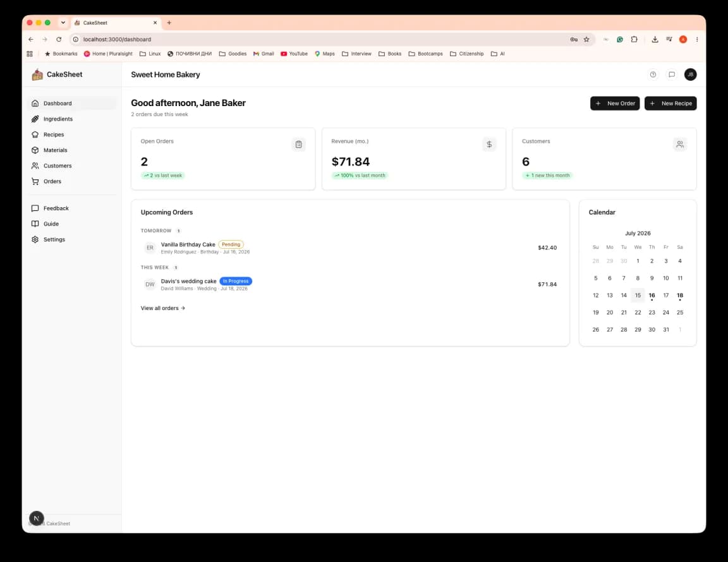Open Feedback from the sidebar
This screenshot has width=728, height=562.
(x=73, y=208)
